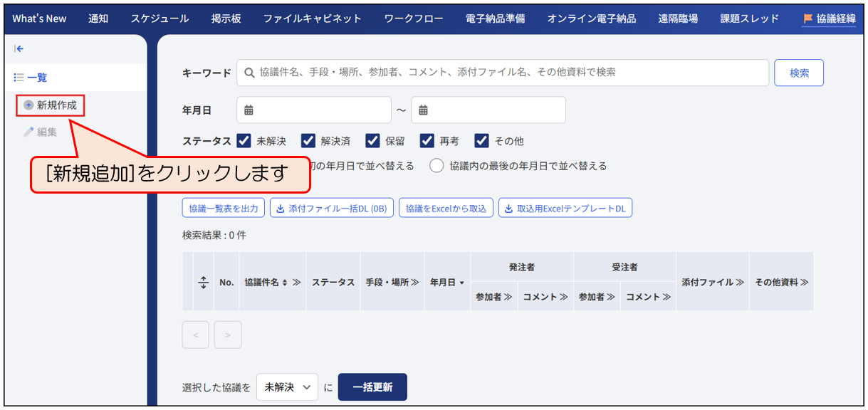Expand the 発注者 コメント column
868x410 pixels.
[x=564, y=297]
